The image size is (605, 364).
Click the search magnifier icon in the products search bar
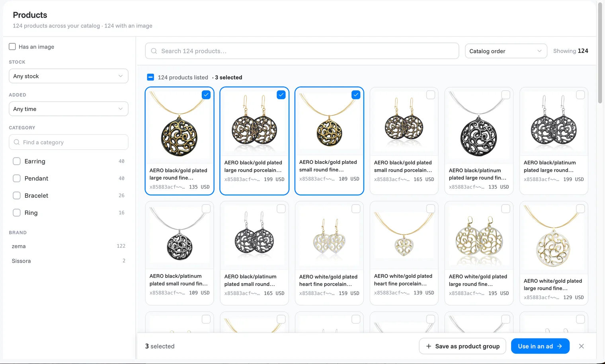pyautogui.click(x=154, y=51)
